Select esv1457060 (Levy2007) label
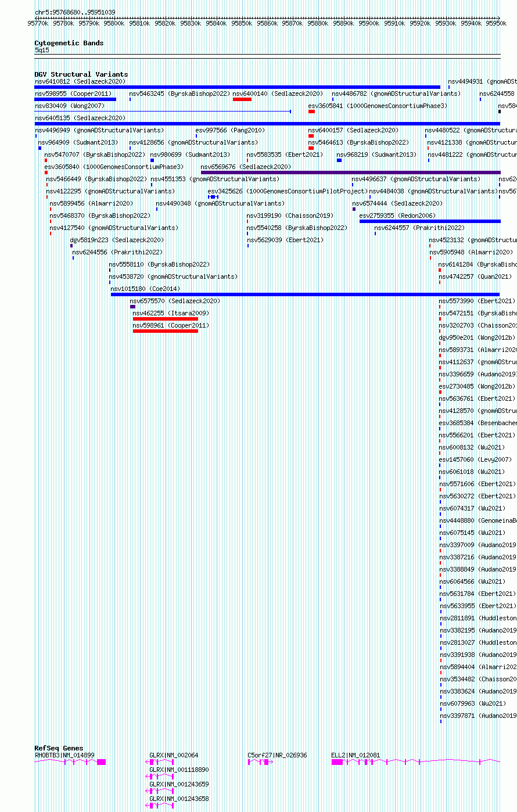517x812 pixels. coord(475,459)
